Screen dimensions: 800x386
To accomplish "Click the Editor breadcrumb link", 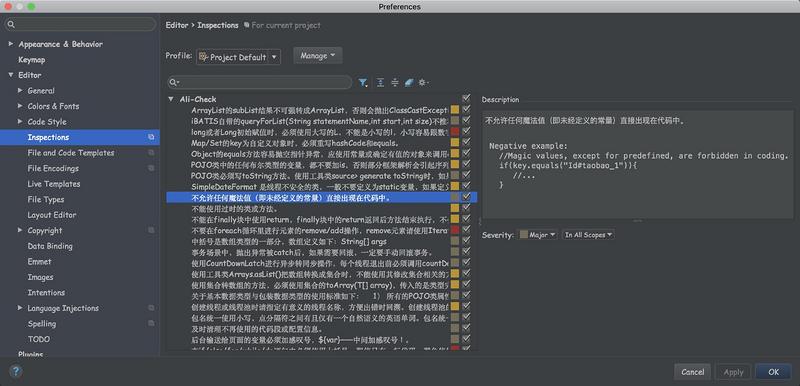I will pos(177,25).
